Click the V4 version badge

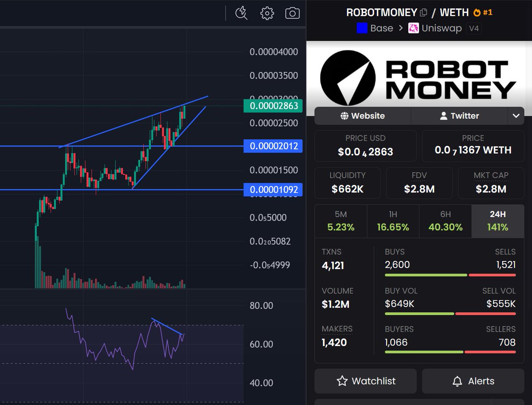point(474,28)
